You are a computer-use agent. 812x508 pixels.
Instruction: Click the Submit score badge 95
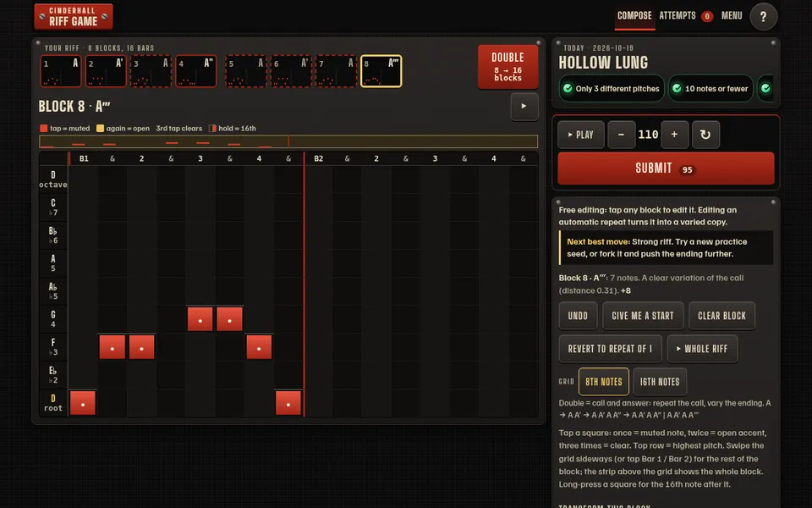[687, 170]
